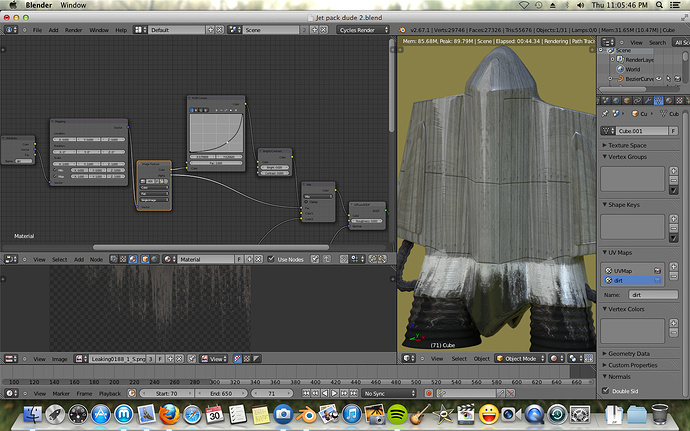The image size is (690, 431).
Task: Set UVMap as active render with its camera icon
Action: (x=657, y=271)
